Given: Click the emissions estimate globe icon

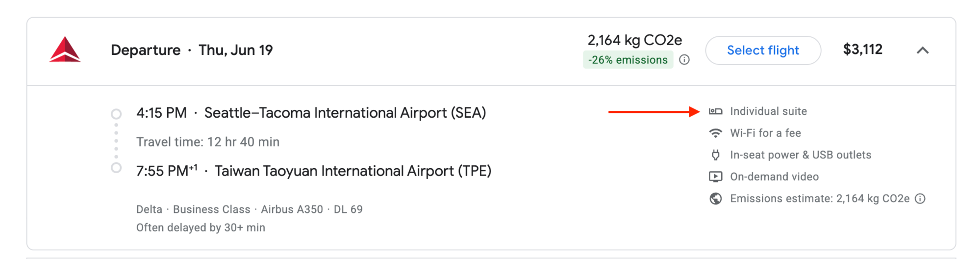Looking at the screenshot, I should [x=715, y=199].
